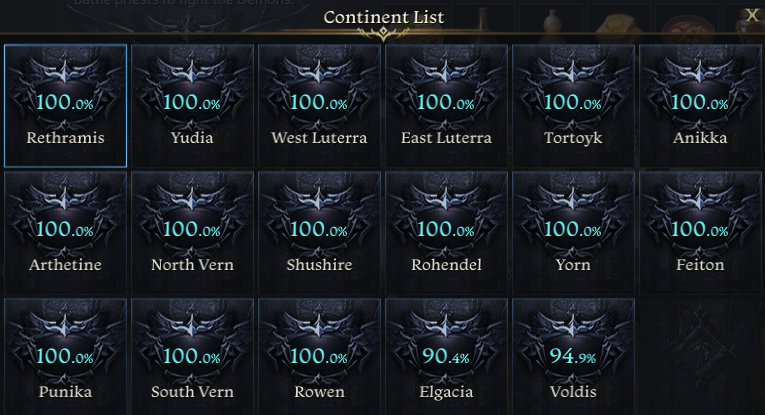Close the Continent List window
765x415 pixels.
coord(752,16)
